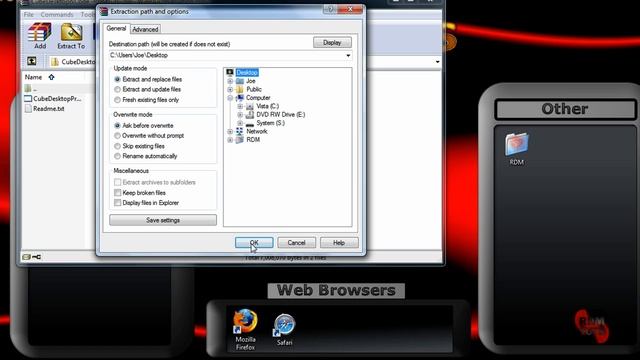Select RDM folder in the tree

tap(253, 140)
